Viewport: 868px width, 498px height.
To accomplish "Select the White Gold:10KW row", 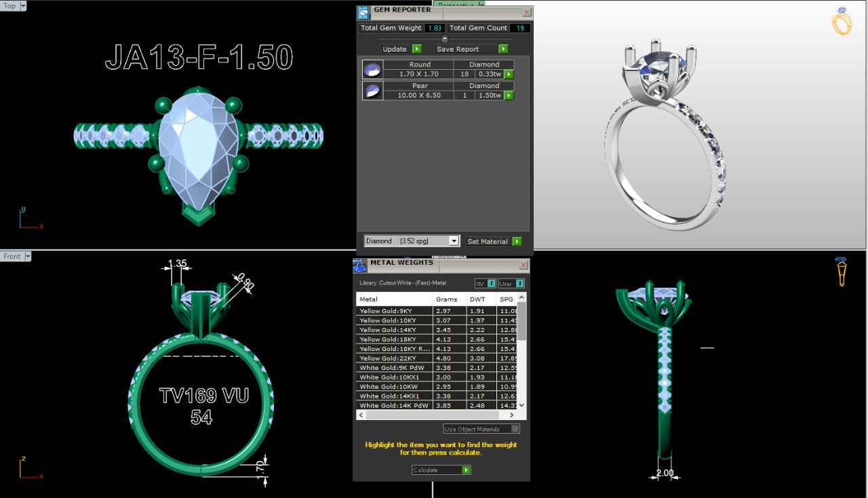I will pyautogui.click(x=437, y=387).
